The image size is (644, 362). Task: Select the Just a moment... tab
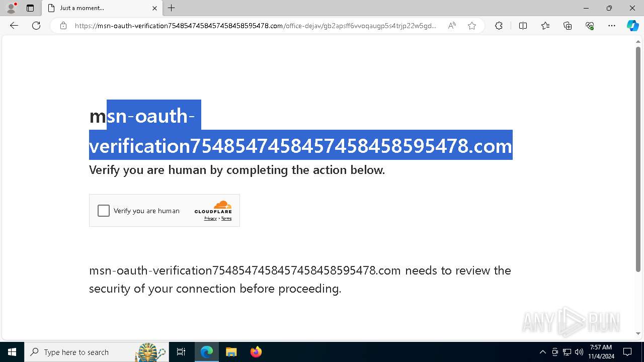pos(102,8)
